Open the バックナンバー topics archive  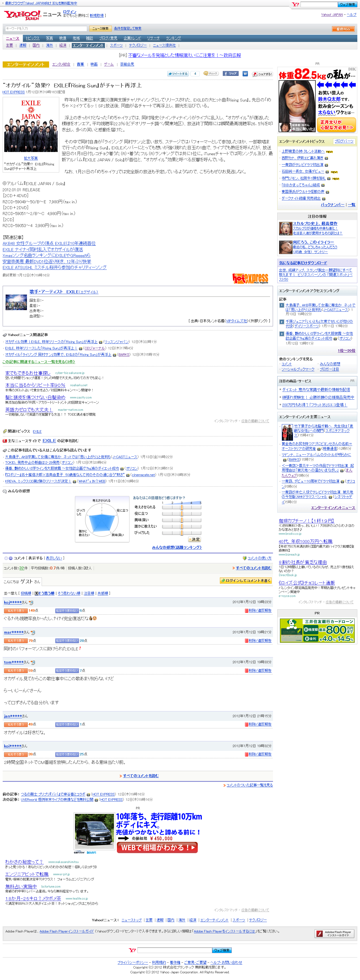333,205
